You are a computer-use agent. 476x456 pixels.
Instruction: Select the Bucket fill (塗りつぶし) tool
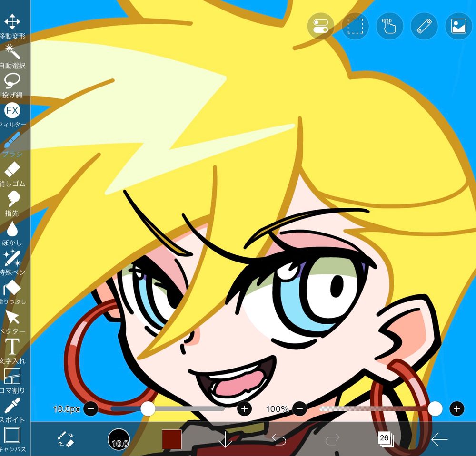tap(12, 292)
